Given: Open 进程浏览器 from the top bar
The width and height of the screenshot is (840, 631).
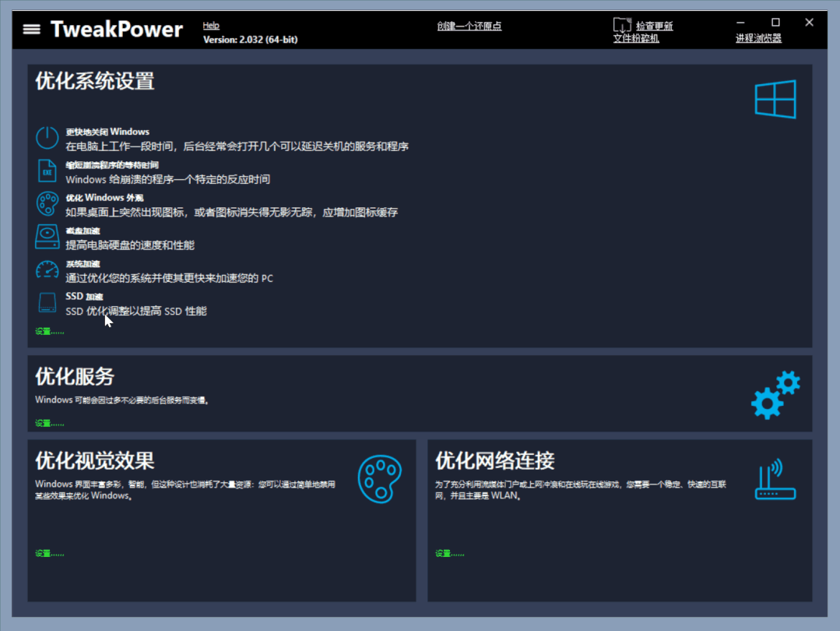Looking at the screenshot, I should click(x=759, y=37).
